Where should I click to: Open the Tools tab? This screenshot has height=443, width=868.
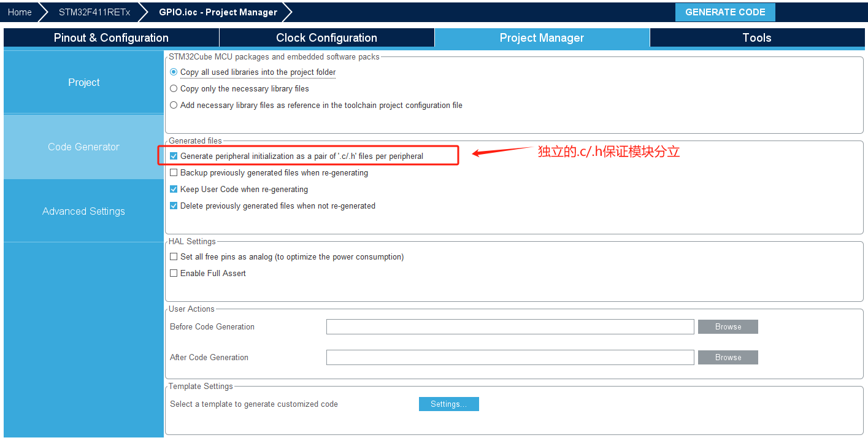[x=756, y=37]
